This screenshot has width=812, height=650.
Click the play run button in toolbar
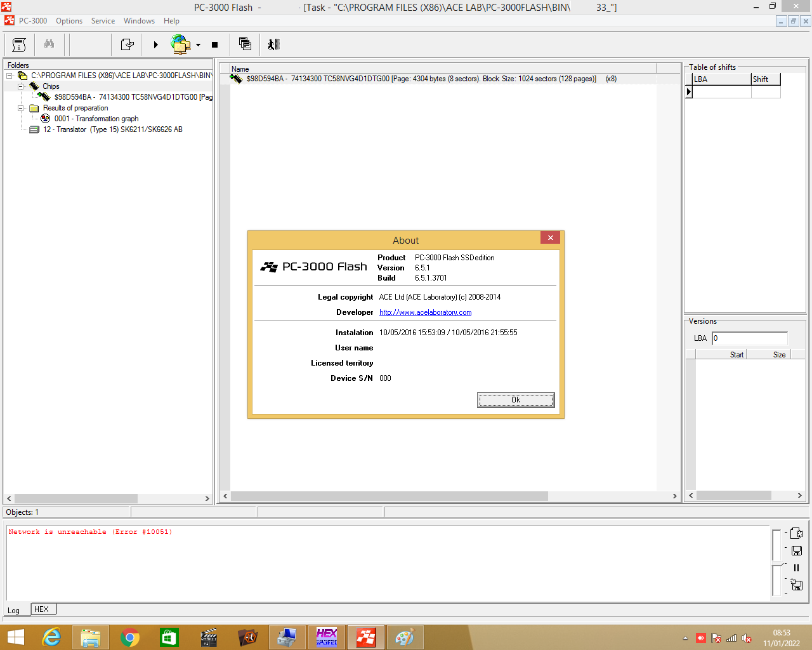155,44
